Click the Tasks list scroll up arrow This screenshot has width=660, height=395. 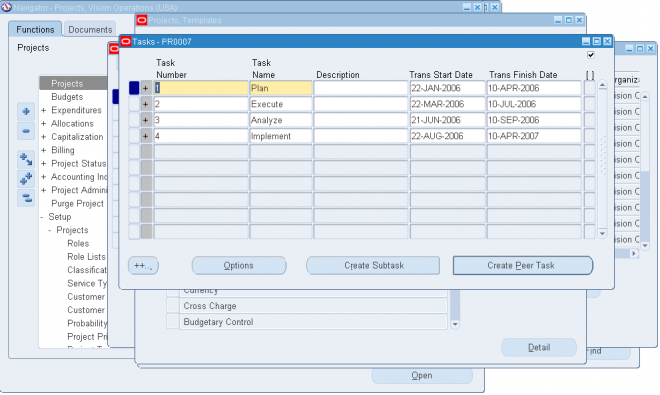pos(602,85)
